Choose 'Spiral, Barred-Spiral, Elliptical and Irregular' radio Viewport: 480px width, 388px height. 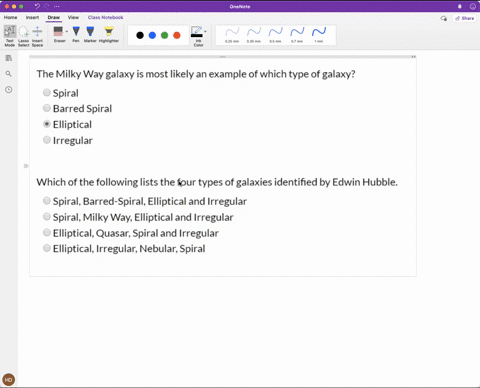(x=47, y=201)
